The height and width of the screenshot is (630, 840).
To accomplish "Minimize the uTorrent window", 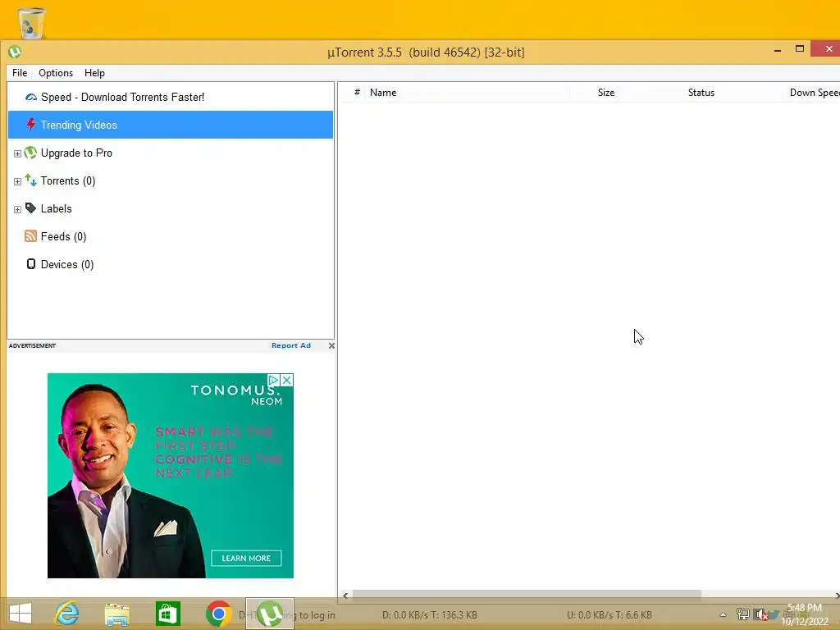I will tap(778, 50).
